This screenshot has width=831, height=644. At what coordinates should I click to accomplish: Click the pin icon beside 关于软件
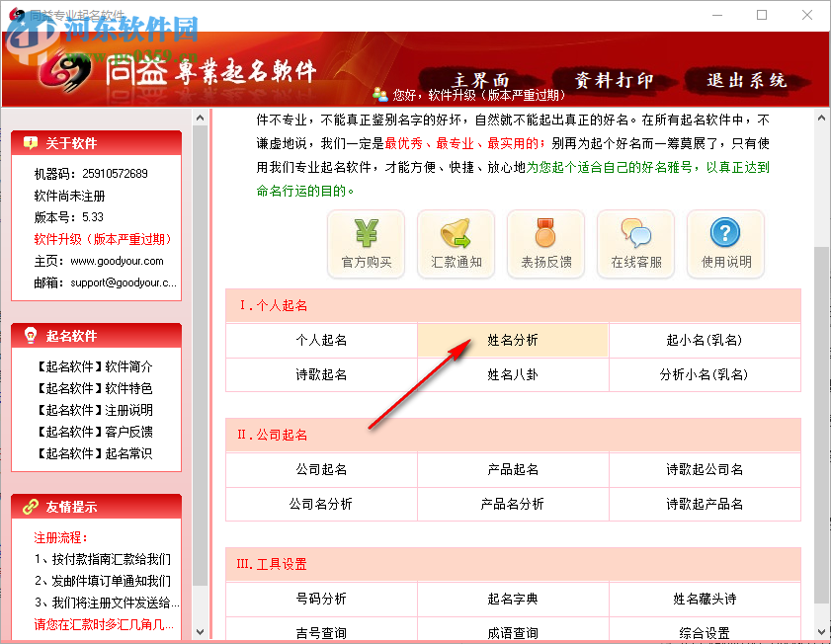pyautogui.click(x=33, y=141)
